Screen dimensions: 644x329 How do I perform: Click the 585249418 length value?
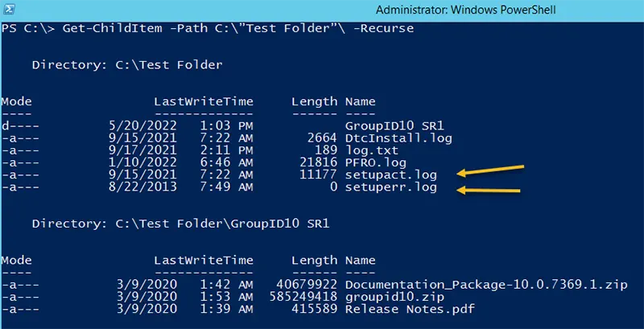303,297
